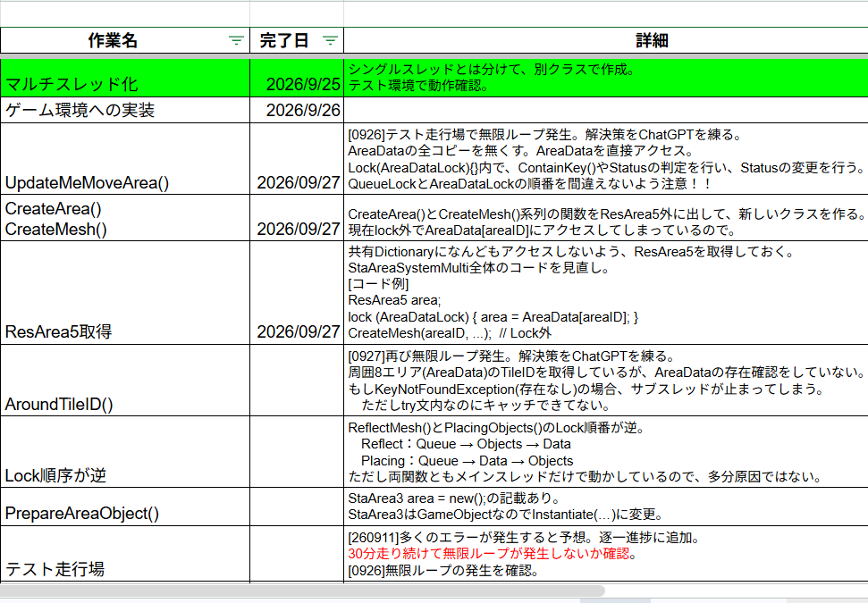Select detail cell starting [0926]テスト走行場で無限ループ
The height and width of the screenshot is (603, 868).
pos(606,159)
